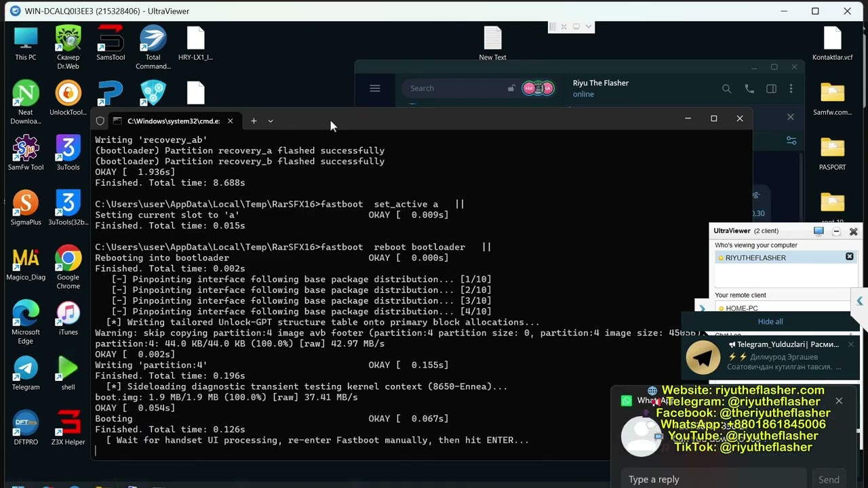
Task: Click the monitor icon in UltraViewer panel
Action: pyautogui.click(x=818, y=231)
